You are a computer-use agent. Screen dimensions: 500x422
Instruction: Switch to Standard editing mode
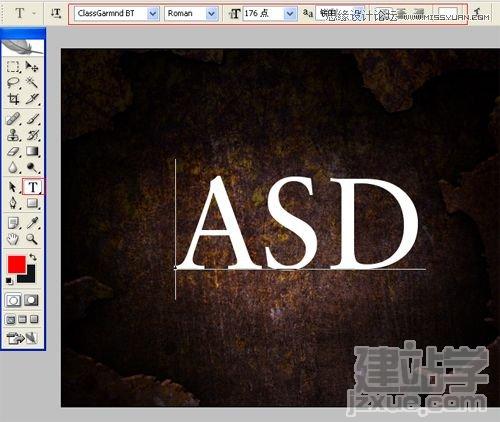(13, 300)
